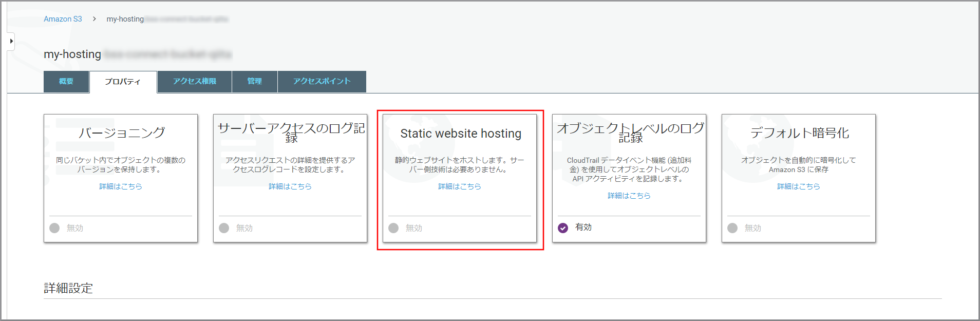Open the Static website hosting card
Image resolution: width=980 pixels, height=321 pixels.
460,178
